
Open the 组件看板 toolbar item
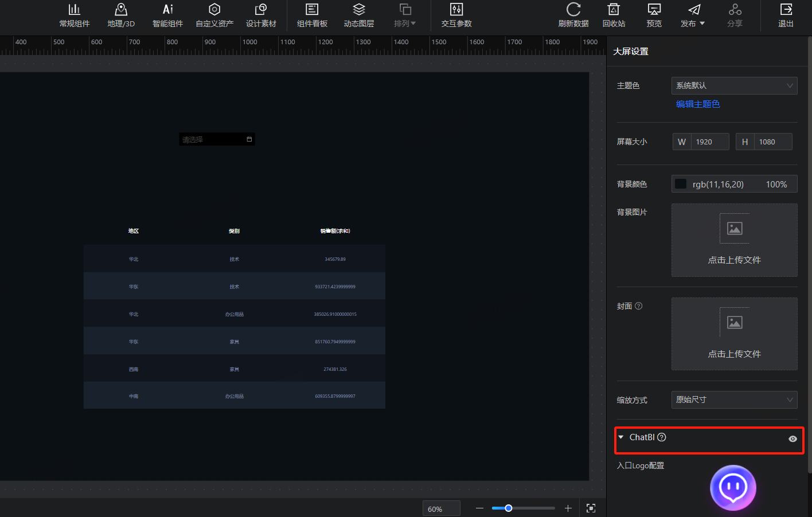click(x=313, y=15)
